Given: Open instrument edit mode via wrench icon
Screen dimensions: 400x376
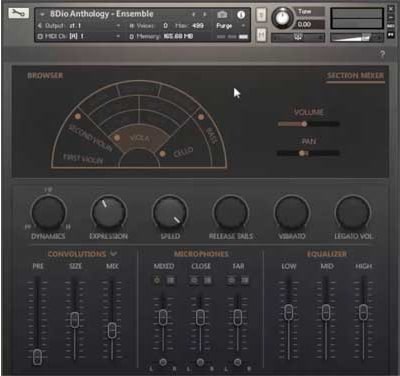Looking at the screenshot, I should point(18,13).
